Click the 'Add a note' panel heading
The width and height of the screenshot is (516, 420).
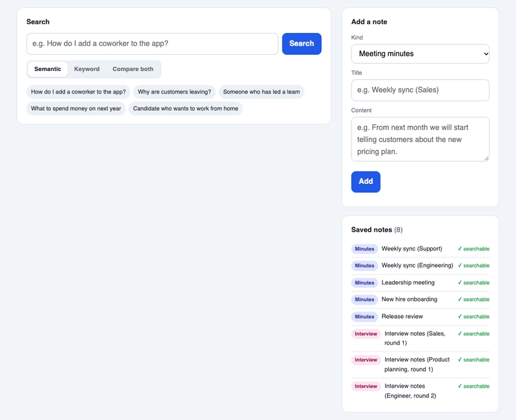click(369, 22)
